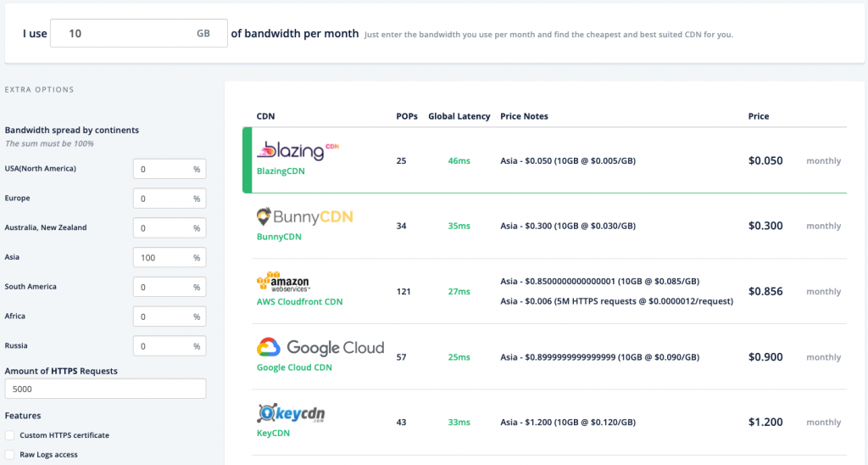Select the KeyCDN logo
Image resolution: width=868 pixels, height=465 pixels.
[291, 413]
